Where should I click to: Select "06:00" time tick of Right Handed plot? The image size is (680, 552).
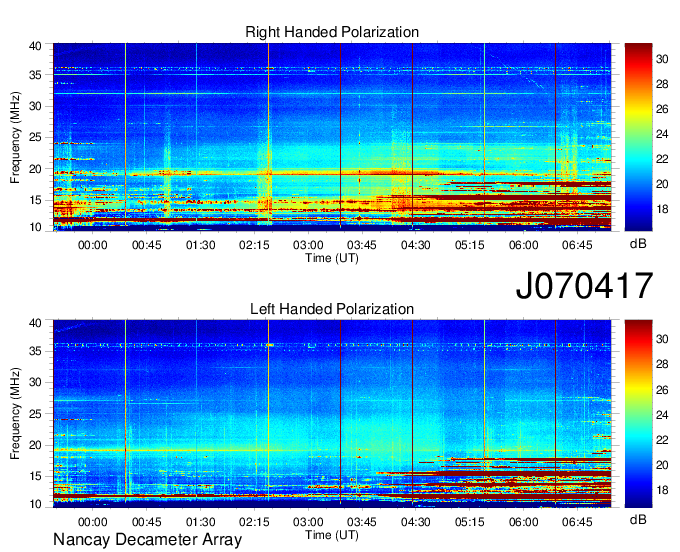coord(523,245)
